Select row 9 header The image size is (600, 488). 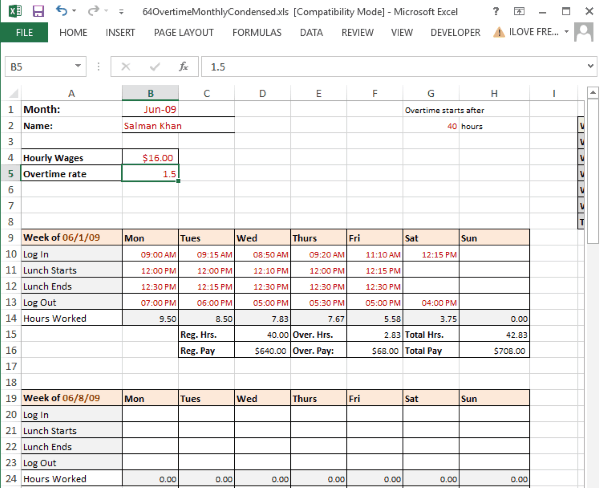click(9, 238)
